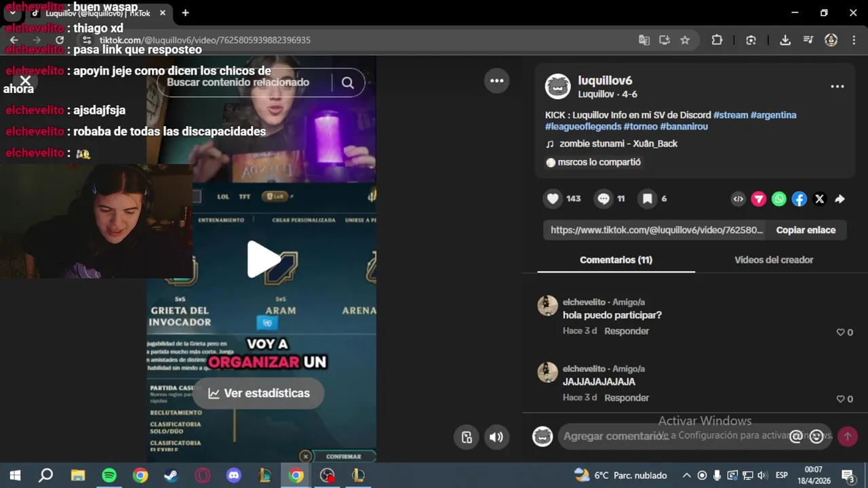This screenshot has height=488, width=868.
Task: Open the #torneo hashtag
Action: click(x=640, y=127)
